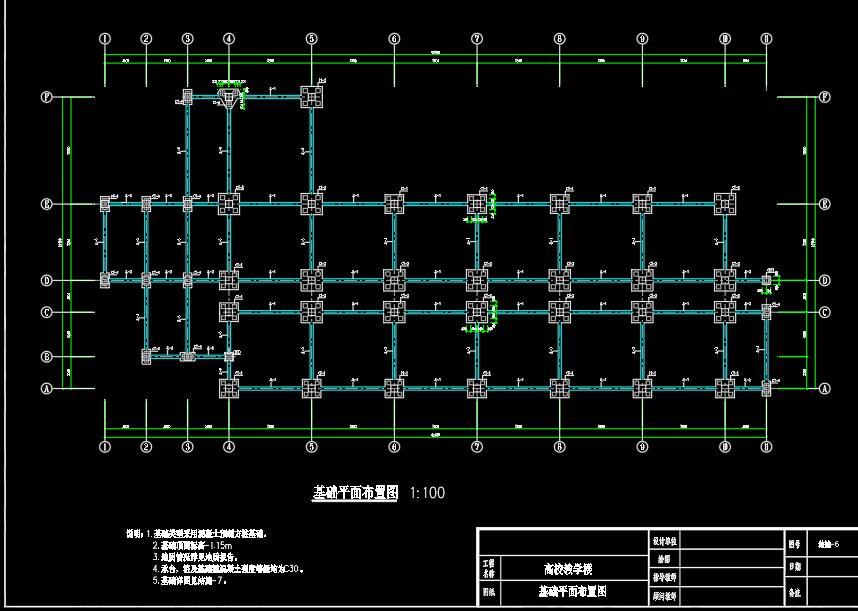Select axis bubble E on the left side
This screenshot has height=611, width=858.
click(x=47, y=204)
